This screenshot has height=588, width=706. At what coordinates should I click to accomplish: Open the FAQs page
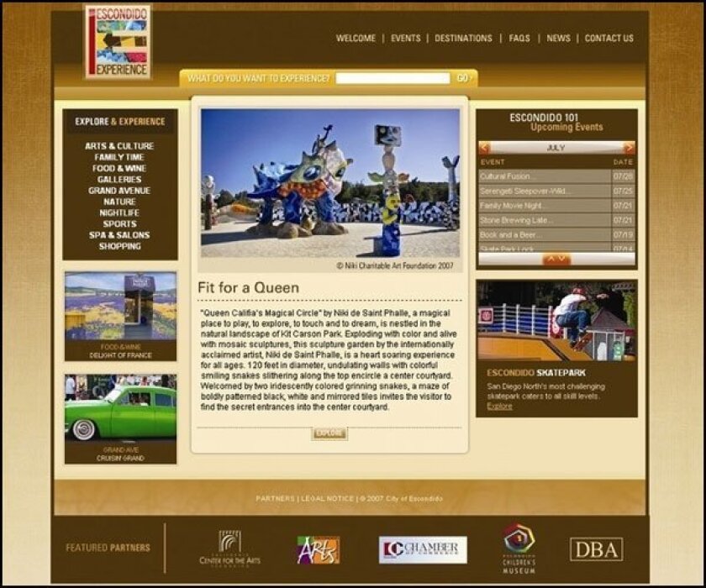click(x=519, y=39)
